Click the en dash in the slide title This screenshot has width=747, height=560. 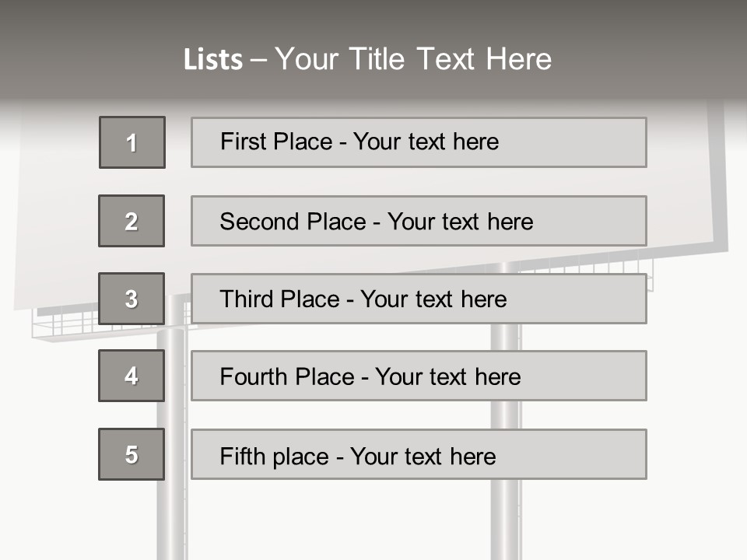click(258, 60)
